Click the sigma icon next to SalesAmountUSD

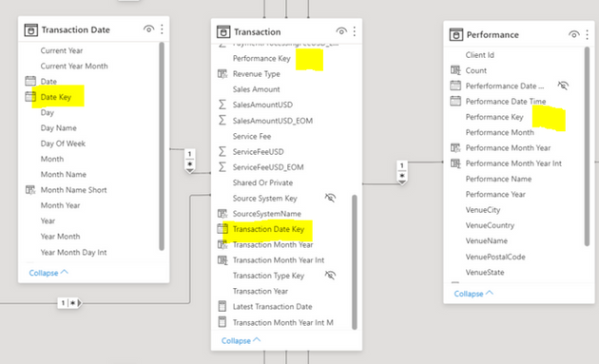222,105
